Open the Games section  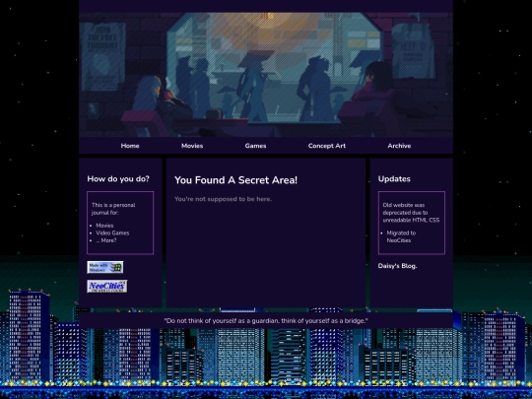click(x=255, y=146)
